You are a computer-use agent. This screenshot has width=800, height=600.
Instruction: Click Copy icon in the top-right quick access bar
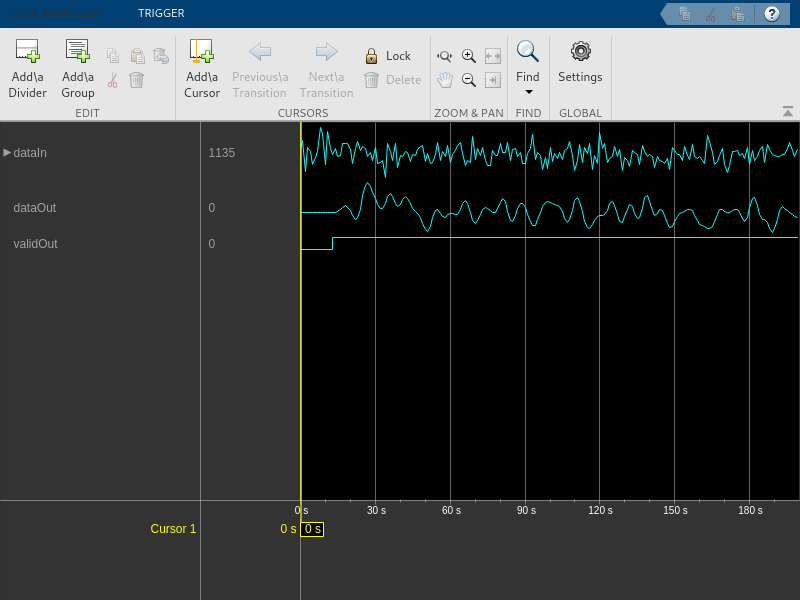[685, 14]
